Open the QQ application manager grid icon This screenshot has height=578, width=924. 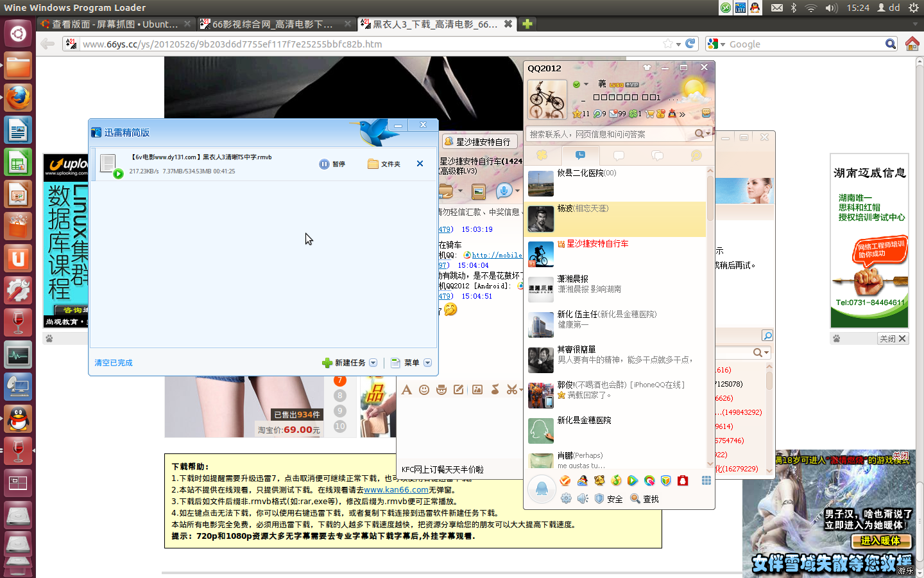pyautogui.click(x=706, y=480)
